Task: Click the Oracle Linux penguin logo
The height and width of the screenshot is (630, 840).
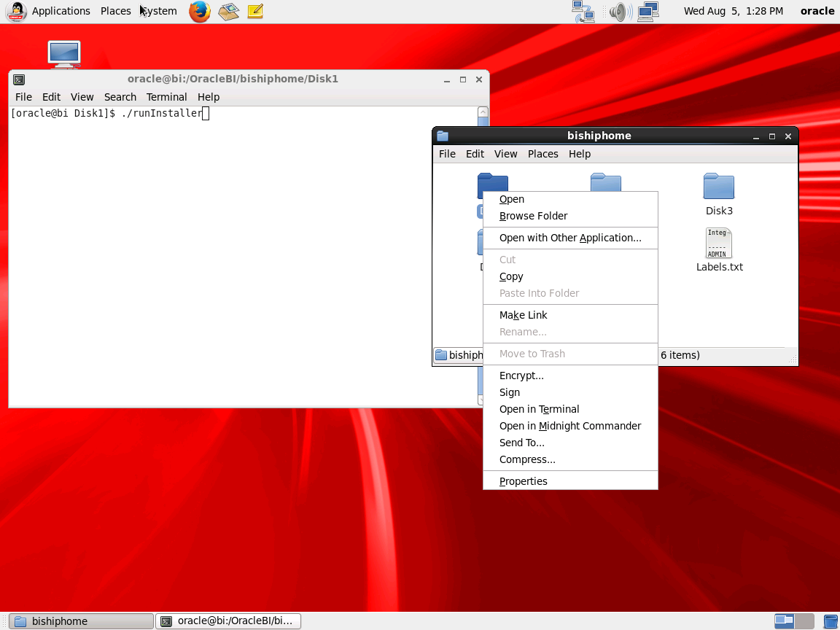Action: [x=17, y=11]
